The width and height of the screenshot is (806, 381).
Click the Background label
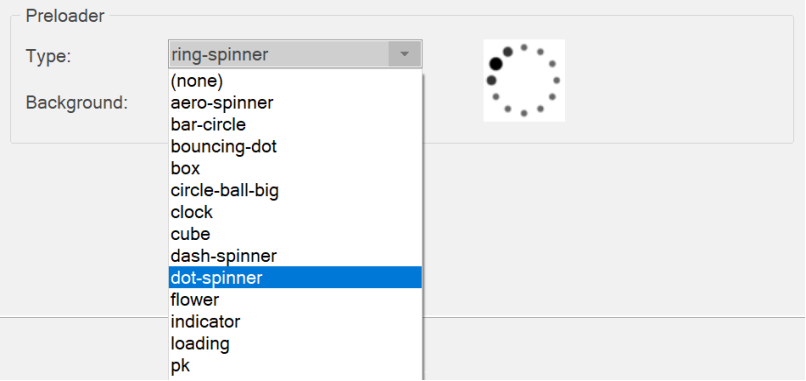77,103
